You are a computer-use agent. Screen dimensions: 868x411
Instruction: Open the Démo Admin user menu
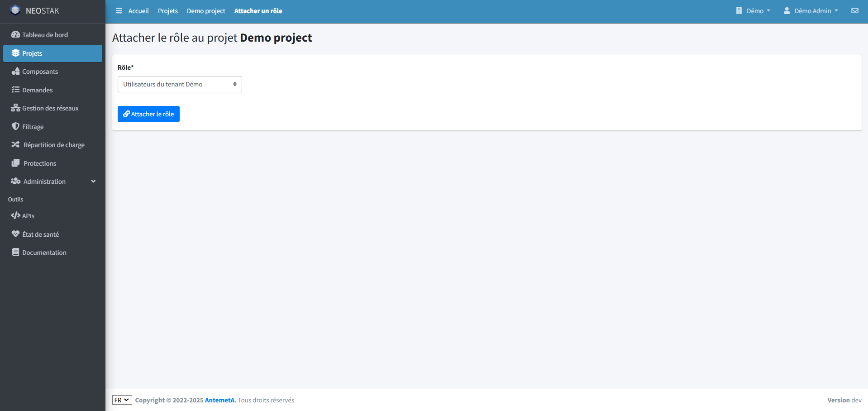(811, 10)
